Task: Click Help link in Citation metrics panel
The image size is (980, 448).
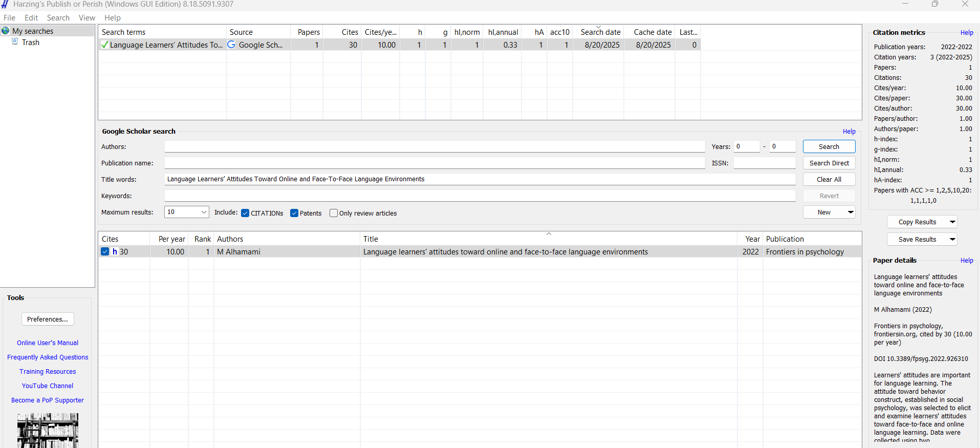Action: click(x=967, y=33)
